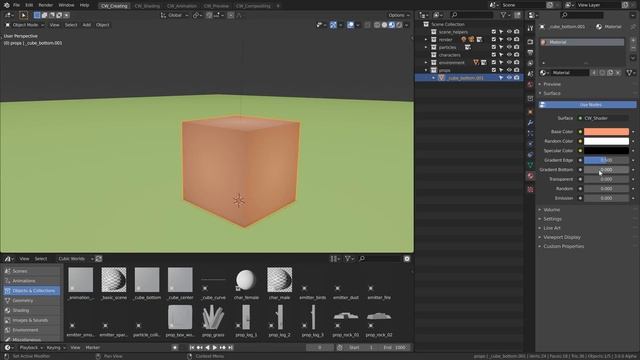
Task: Hide _cube_bottom.001 with eye icon
Action: (509, 78)
